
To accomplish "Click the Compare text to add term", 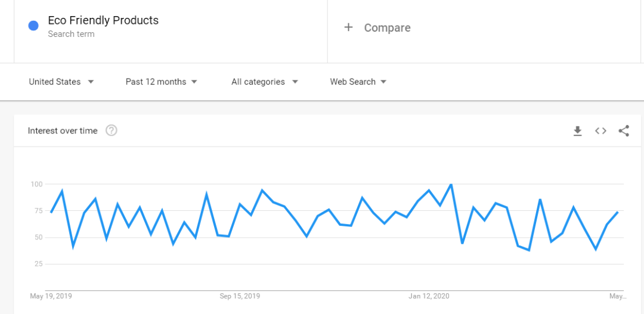I will [387, 28].
